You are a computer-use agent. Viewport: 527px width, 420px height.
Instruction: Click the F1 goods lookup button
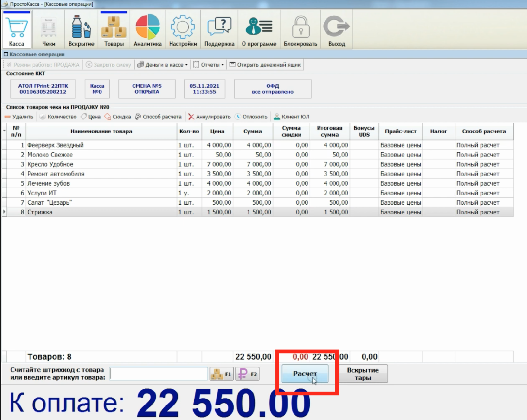coord(221,374)
